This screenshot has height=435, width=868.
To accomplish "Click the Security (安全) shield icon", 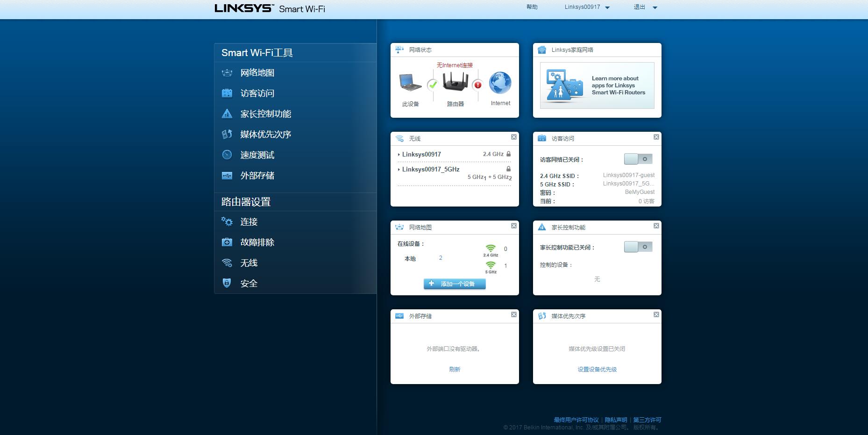I will [x=227, y=284].
